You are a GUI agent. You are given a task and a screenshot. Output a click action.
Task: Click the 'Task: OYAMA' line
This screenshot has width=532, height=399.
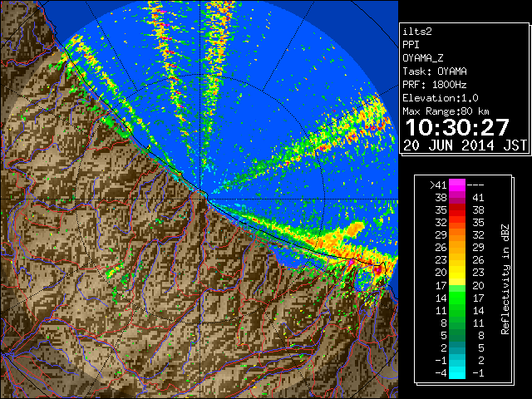point(435,71)
